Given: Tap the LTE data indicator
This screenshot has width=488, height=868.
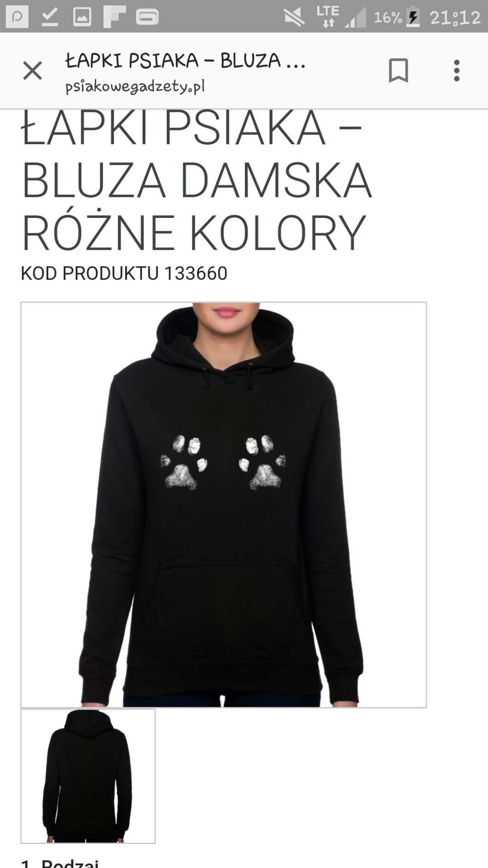Looking at the screenshot, I should click(x=327, y=16).
